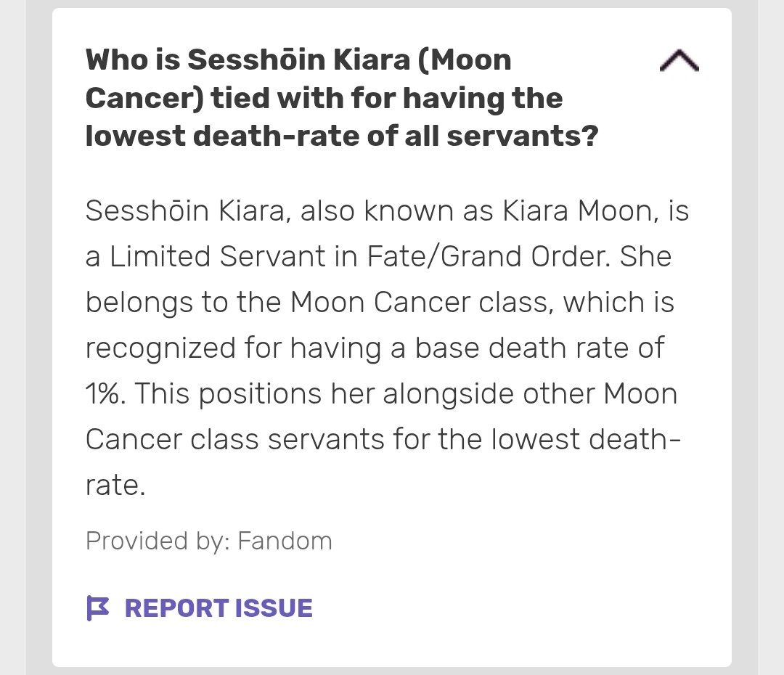Click the flag icon beside Report Issue
This screenshot has width=784, height=675.
tap(98, 608)
